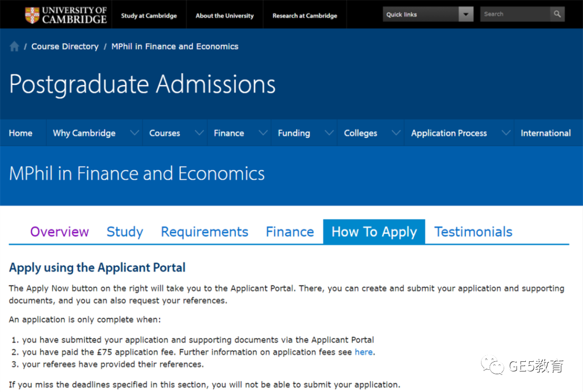Follow the 'here' application fees link
583x392 pixels.
[x=364, y=352]
